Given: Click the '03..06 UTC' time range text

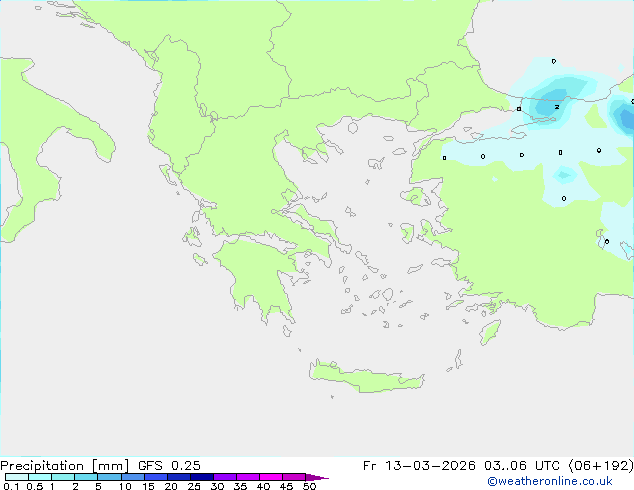Looking at the screenshot, I should click(x=522, y=466).
